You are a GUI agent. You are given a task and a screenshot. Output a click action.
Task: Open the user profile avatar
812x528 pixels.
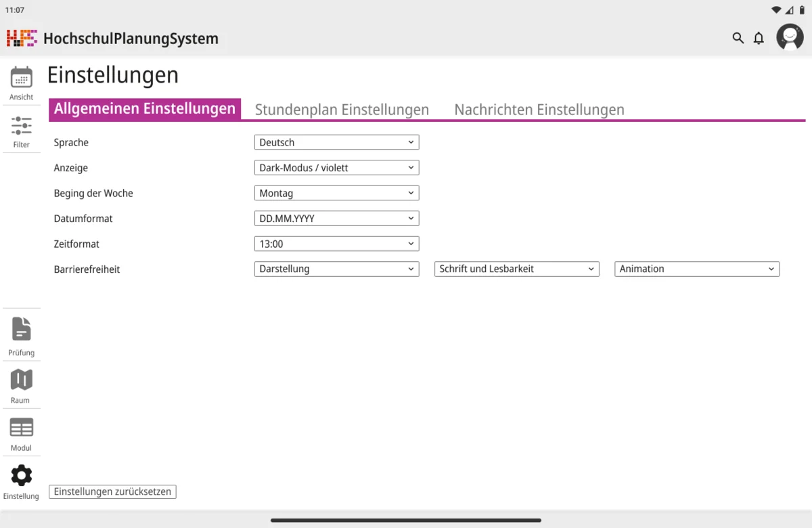(x=790, y=37)
